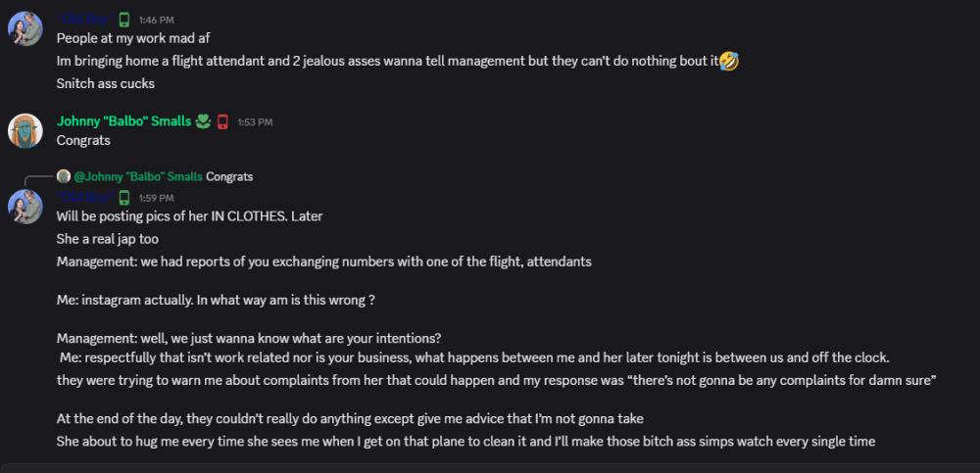
Task: Open the avatar on the 1:59 PM message
Action: (x=24, y=206)
